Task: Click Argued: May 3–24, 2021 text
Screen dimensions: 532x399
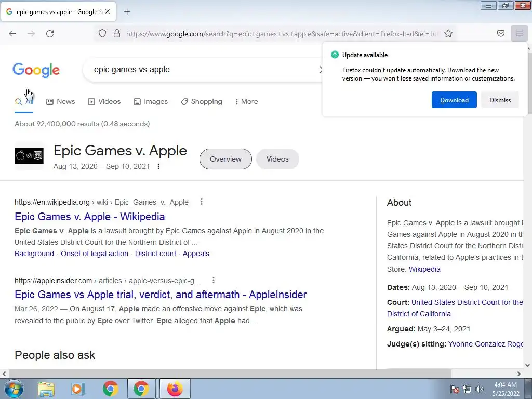Action: click(429, 329)
